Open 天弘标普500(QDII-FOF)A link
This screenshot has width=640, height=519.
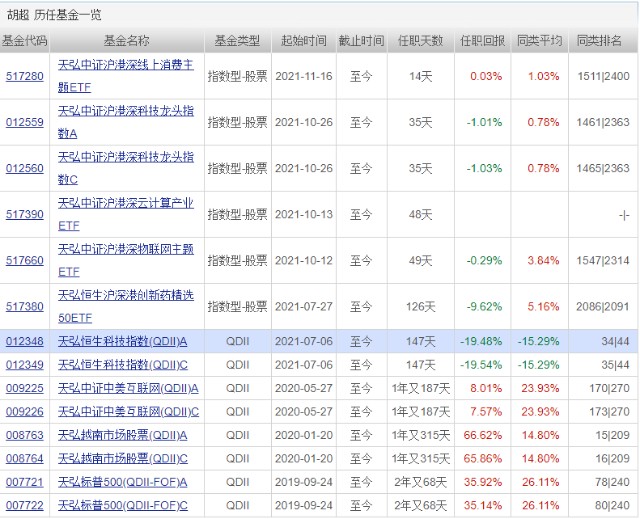pos(122,482)
